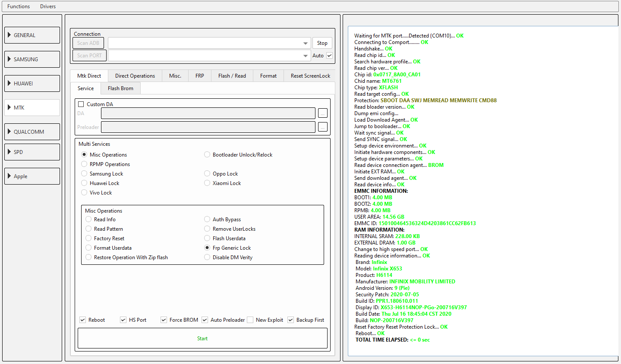This screenshot has width=621, height=364.
Task: Choose the Read Info operation
Action: tap(88, 220)
